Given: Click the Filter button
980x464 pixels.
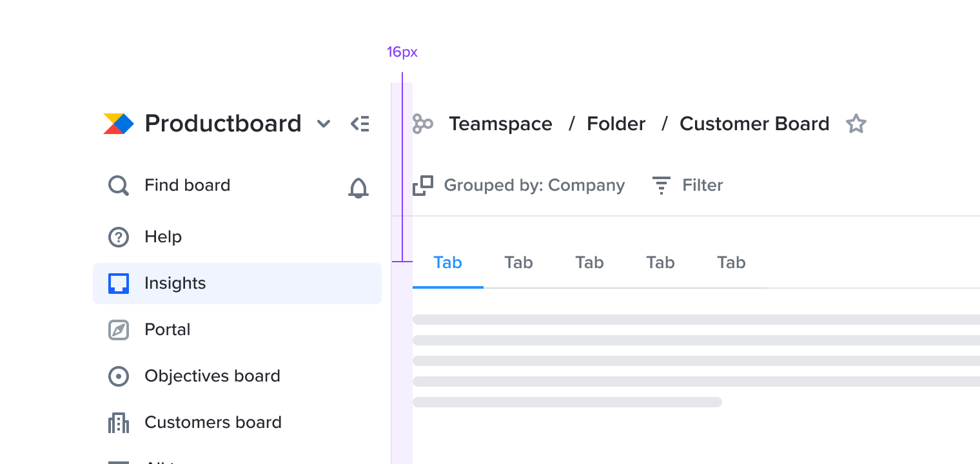Looking at the screenshot, I should tap(687, 186).
